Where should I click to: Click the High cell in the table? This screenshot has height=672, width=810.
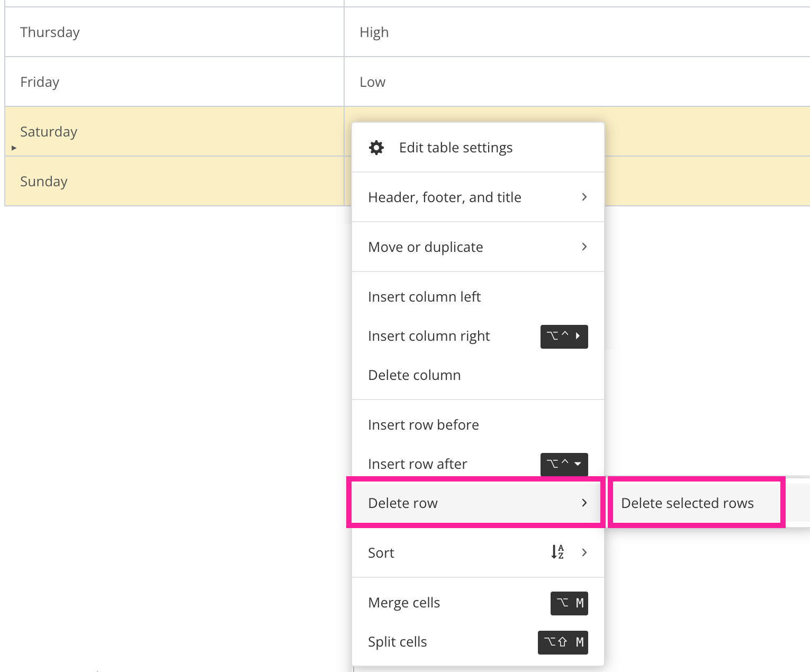[374, 32]
